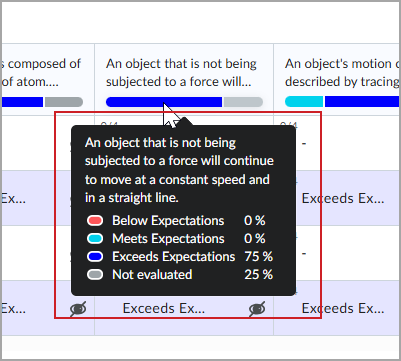
Task: Select blue bar segment under object's motion header
Action: click(x=362, y=102)
